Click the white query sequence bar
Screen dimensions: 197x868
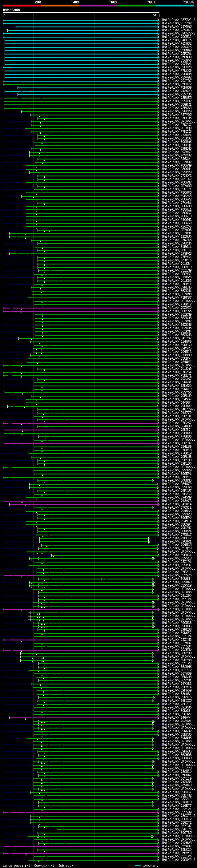[x=81, y=13]
